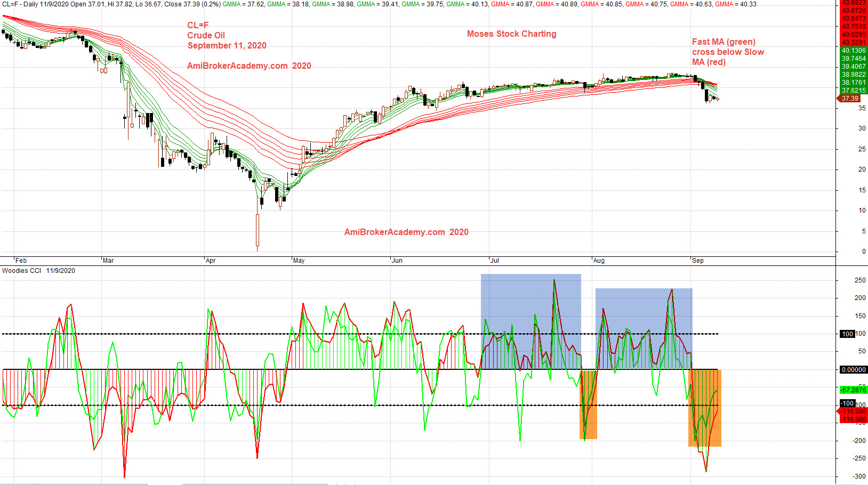Click the black 100 level label in CCI pane
This screenshot has height=485, width=868.
pyautogui.click(x=848, y=334)
